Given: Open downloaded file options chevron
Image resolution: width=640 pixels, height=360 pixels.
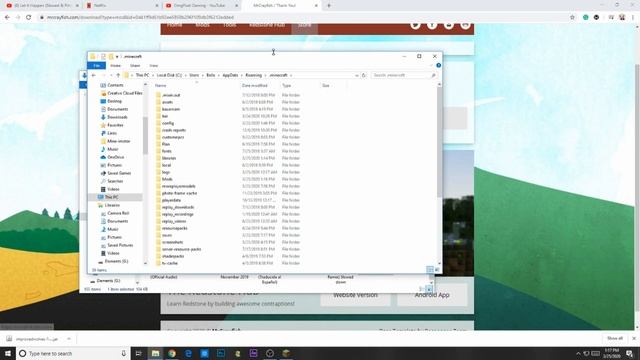Looking at the screenshot, I should [69, 339].
